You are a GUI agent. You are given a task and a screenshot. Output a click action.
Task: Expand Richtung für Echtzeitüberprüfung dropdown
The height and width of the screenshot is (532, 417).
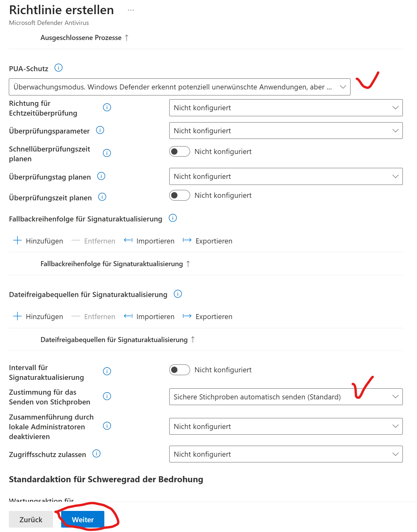[x=286, y=108]
